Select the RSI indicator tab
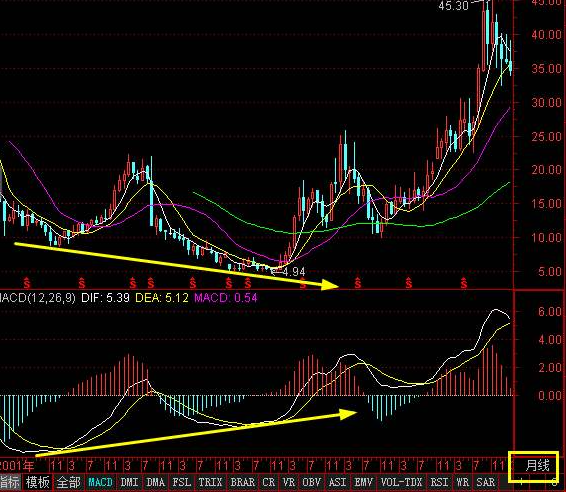The width and height of the screenshot is (566, 493). [439, 482]
